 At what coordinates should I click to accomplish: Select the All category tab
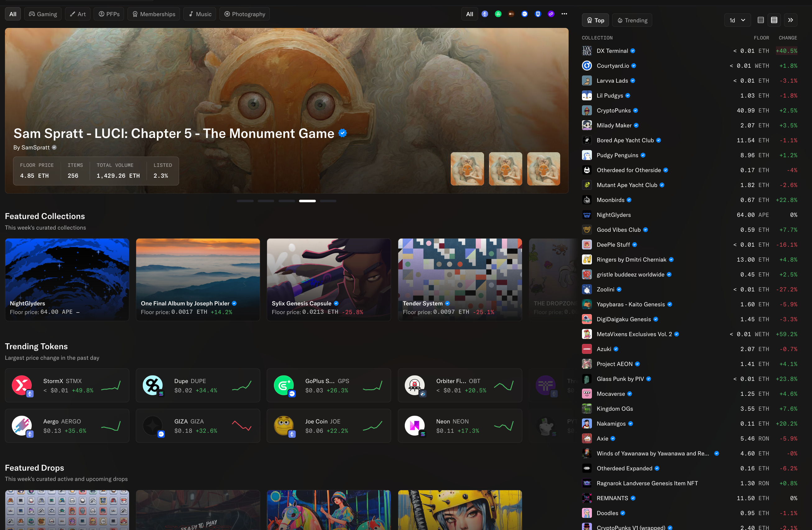click(13, 14)
